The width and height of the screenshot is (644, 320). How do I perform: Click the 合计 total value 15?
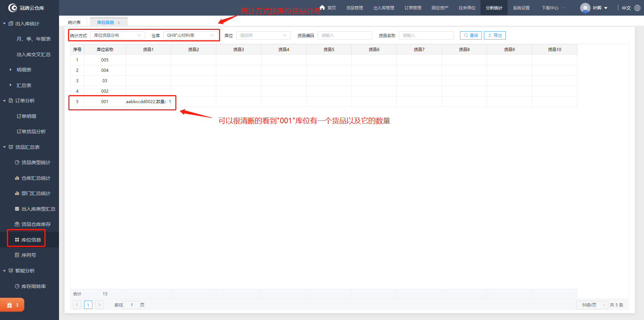point(105,294)
